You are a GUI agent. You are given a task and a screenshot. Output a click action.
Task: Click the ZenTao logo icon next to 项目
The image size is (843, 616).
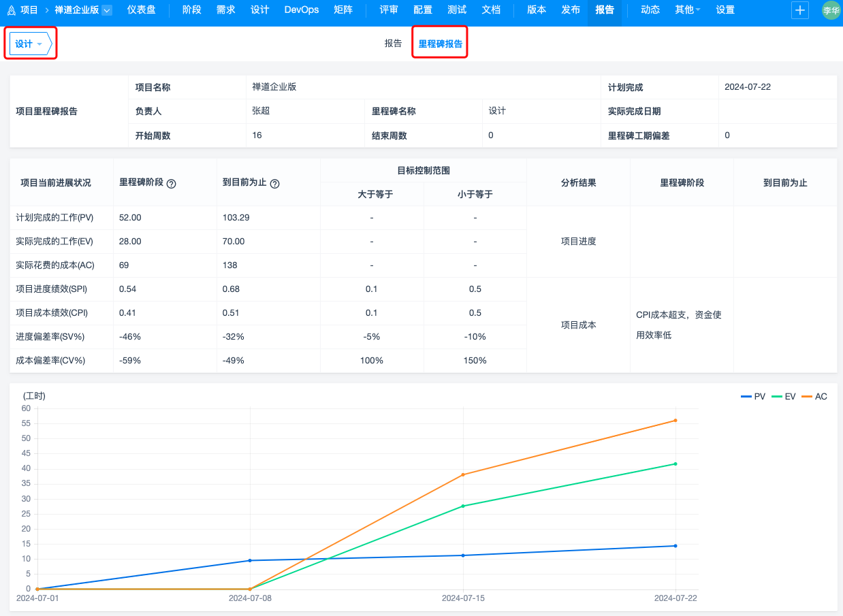(11, 10)
